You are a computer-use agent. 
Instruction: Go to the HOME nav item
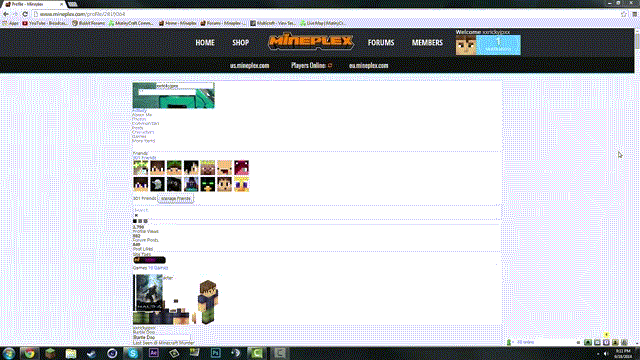point(205,42)
